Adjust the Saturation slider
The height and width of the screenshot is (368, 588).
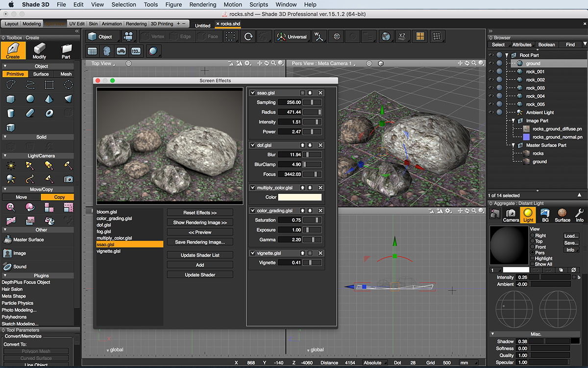(x=312, y=220)
